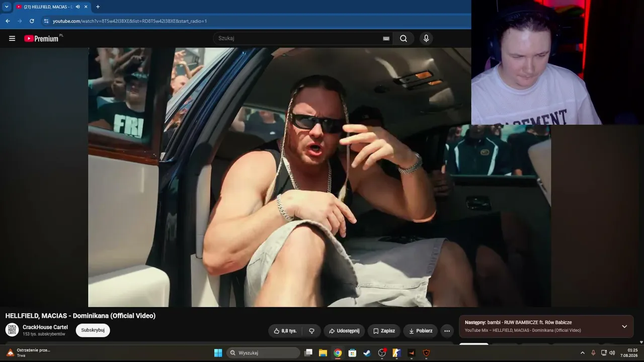Click the YouTube magnifier search button
The width and height of the screenshot is (644, 362).
pyautogui.click(x=404, y=39)
